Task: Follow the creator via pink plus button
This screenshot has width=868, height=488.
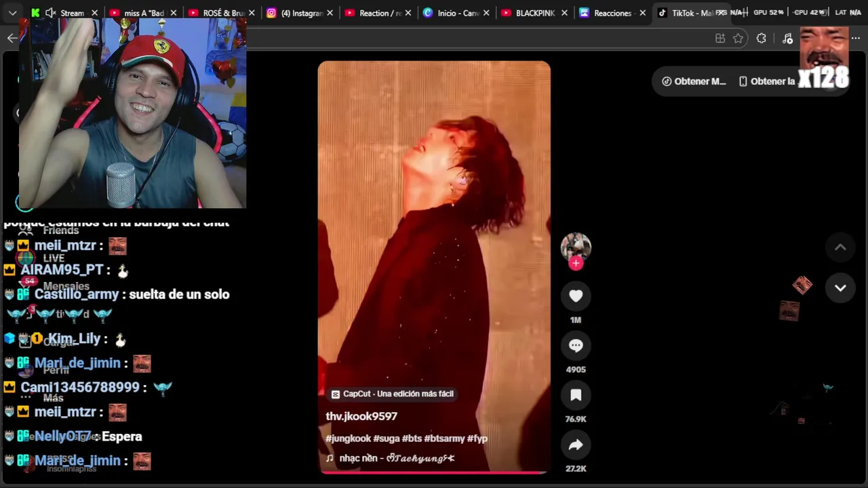Action: point(576,264)
